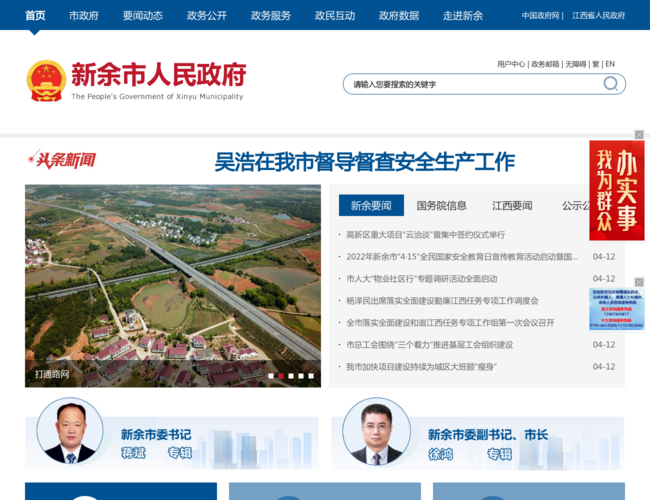Select the first carousel dot on slideshow

click(x=270, y=376)
